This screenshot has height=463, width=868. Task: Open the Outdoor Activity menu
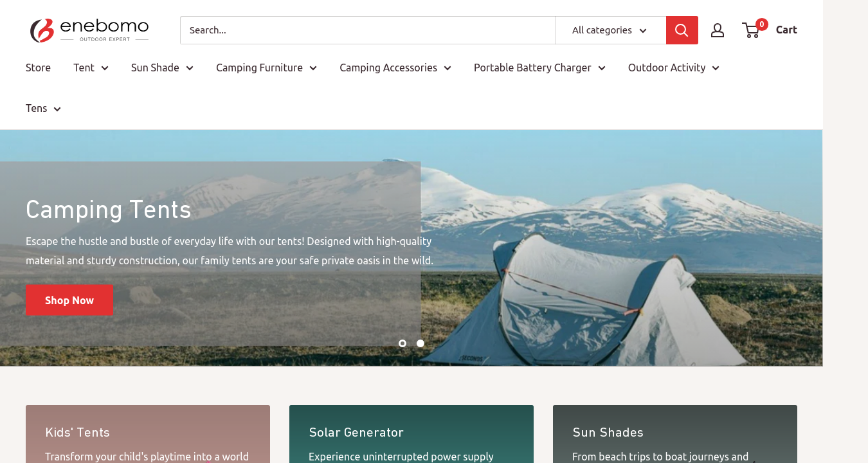673,68
